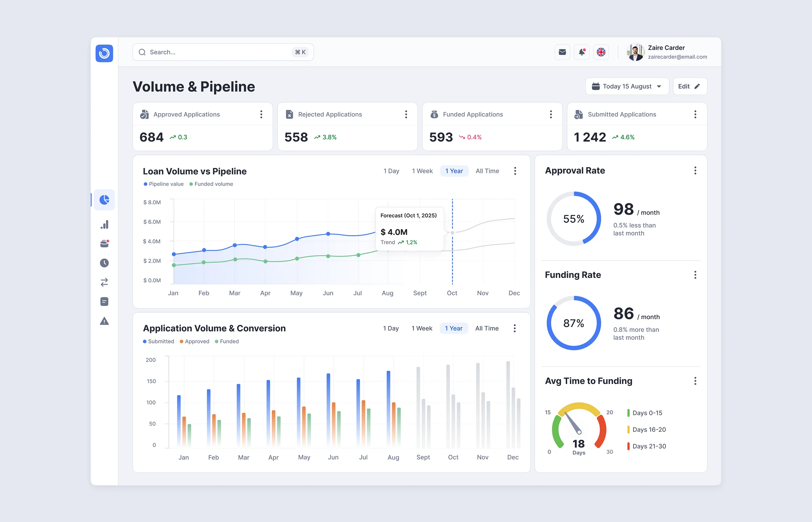Screen dimensions: 812x522
Task: Toggle the Pipeline value legend series
Action: coord(164,184)
